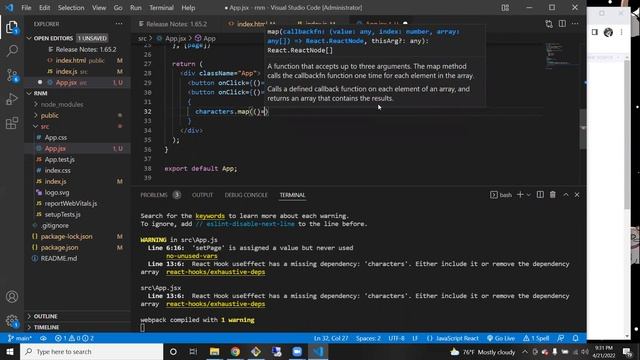640x360 pixels.
Task: Open the Extensions view
Action: [12, 123]
